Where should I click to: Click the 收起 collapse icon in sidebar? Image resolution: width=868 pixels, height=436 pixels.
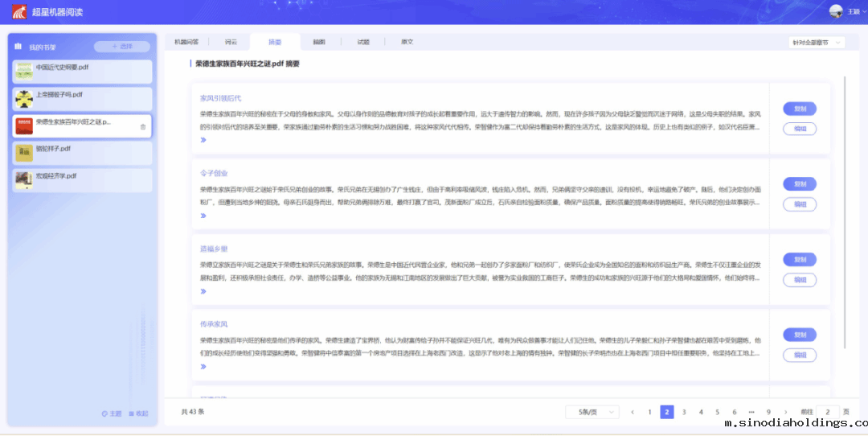coord(130,413)
